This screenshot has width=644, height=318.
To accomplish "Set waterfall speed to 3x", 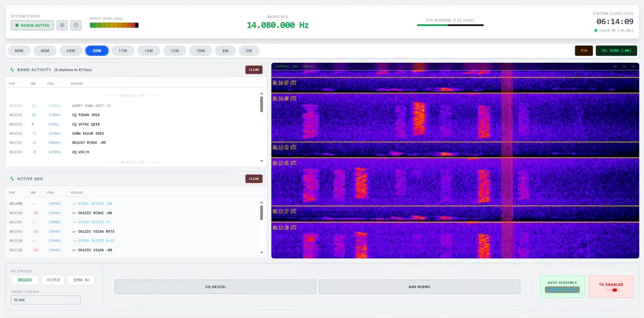I will (633, 66).
